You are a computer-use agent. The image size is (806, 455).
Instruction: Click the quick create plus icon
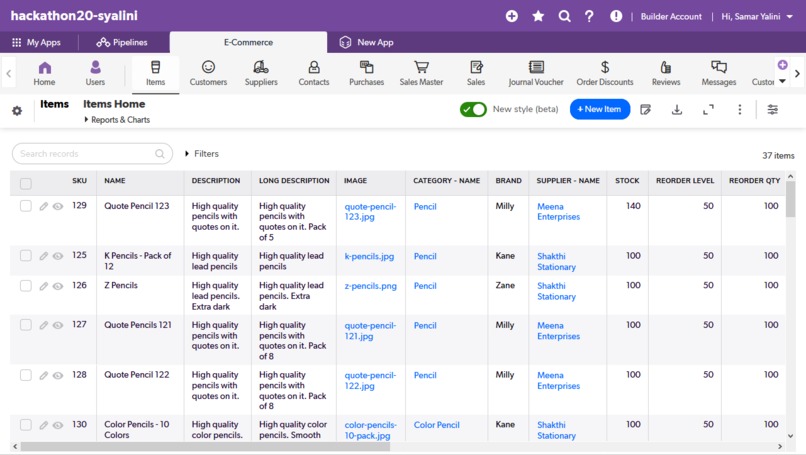pyautogui.click(x=511, y=16)
